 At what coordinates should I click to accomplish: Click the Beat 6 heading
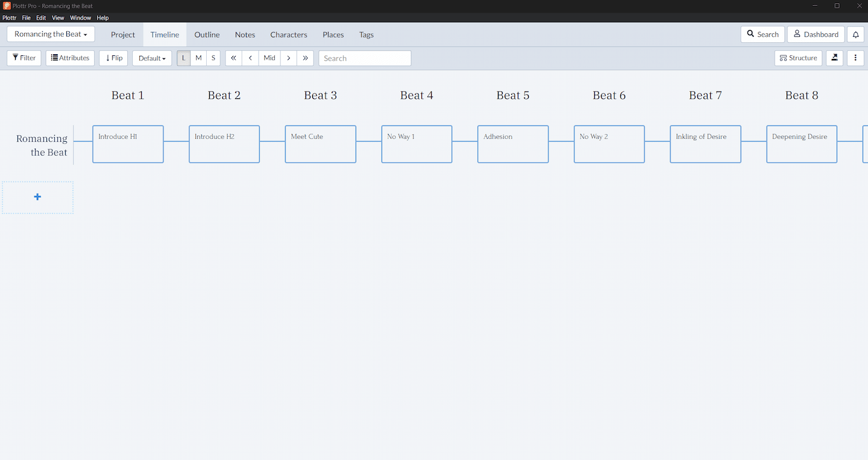[609, 95]
